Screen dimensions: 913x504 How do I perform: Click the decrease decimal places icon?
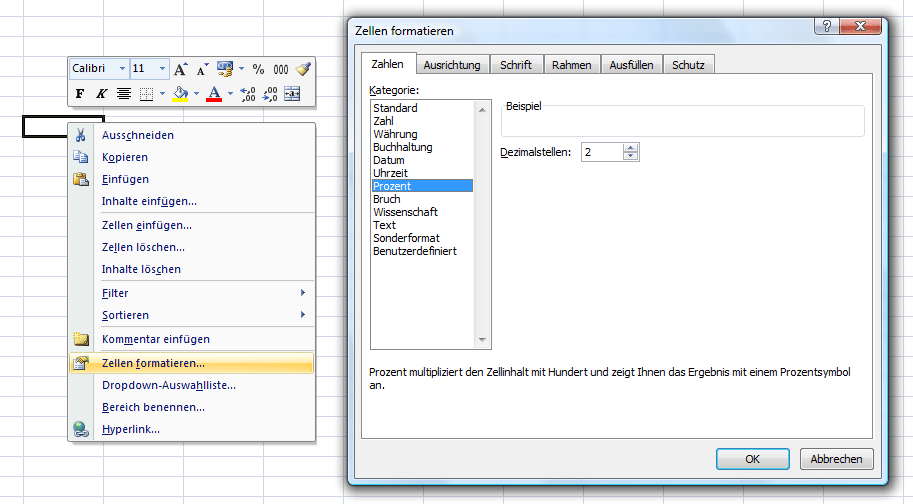270,94
